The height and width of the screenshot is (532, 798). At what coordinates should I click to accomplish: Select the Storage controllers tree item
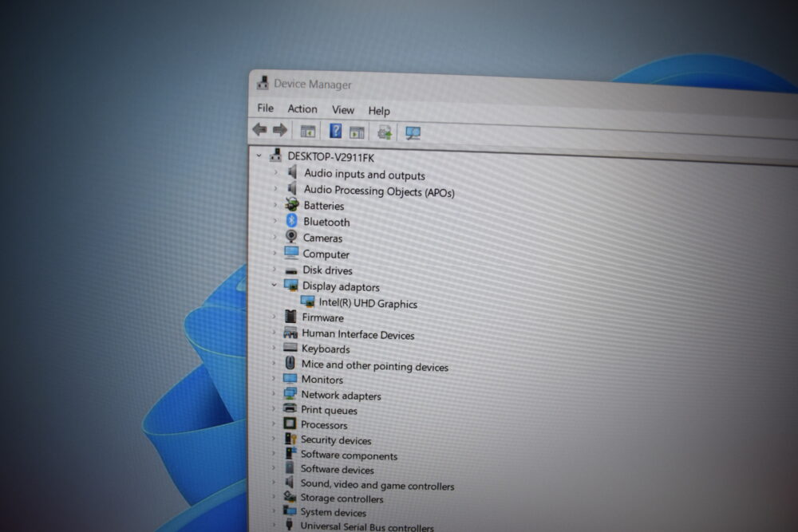tap(342, 499)
